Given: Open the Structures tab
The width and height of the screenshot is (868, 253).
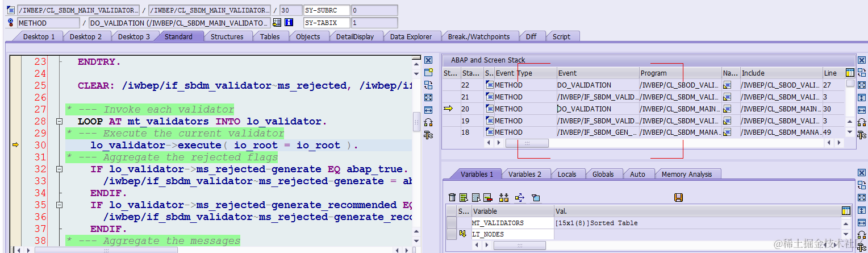Looking at the screenshot, I should (227, 36).
